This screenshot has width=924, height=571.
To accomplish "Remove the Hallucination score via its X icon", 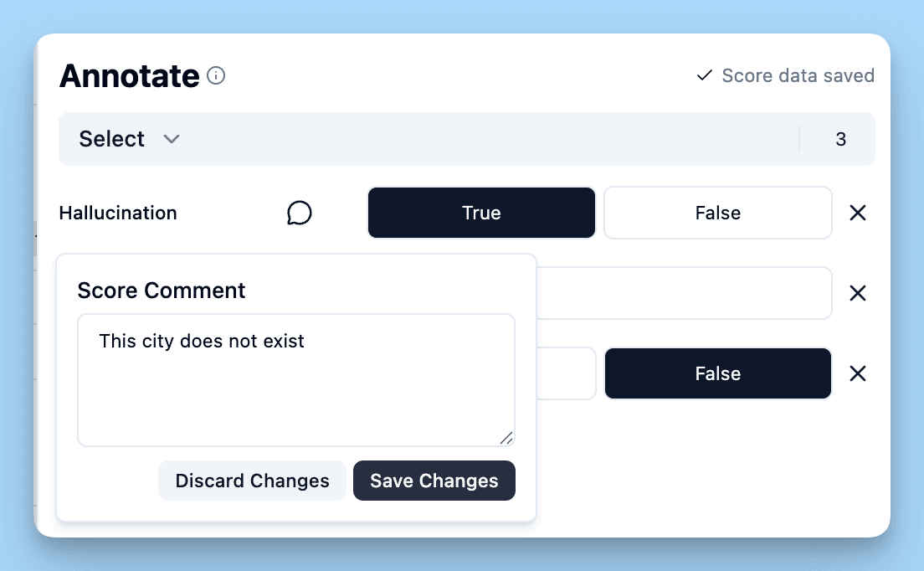I will pos(857,213).
